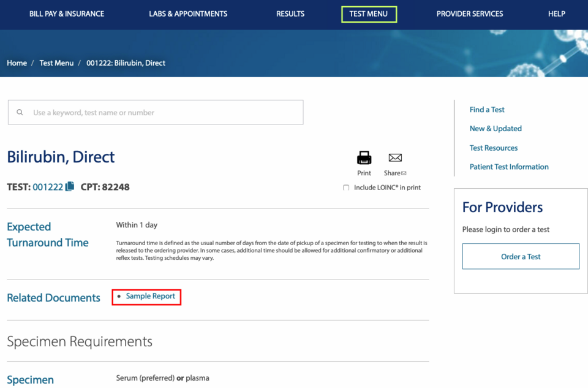The width and height of the screenshot is (588, 388).
Task: Select Find a Test in the sidebar
Action: point(487,109)
